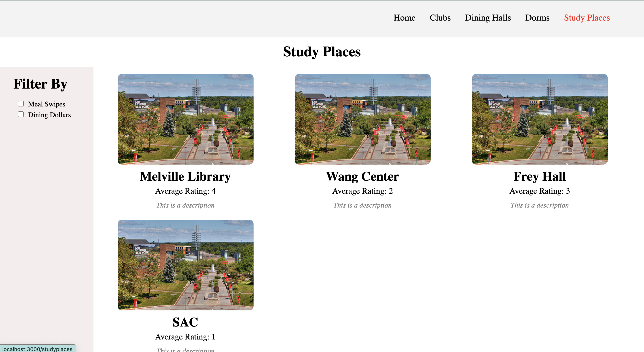This screenshot has height=352, width=644.
Task: Click the SAC title text
Action: click(x=185, y=322)
